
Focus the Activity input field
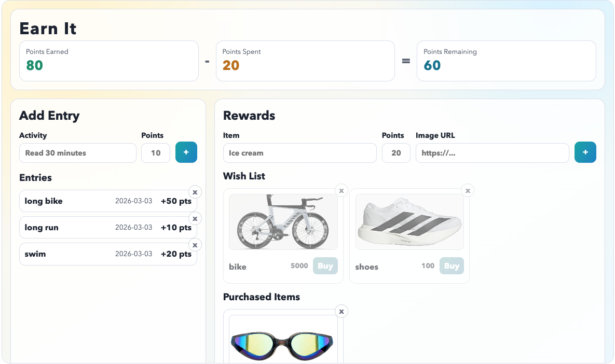pyautogui.click(x=78, y=153)
